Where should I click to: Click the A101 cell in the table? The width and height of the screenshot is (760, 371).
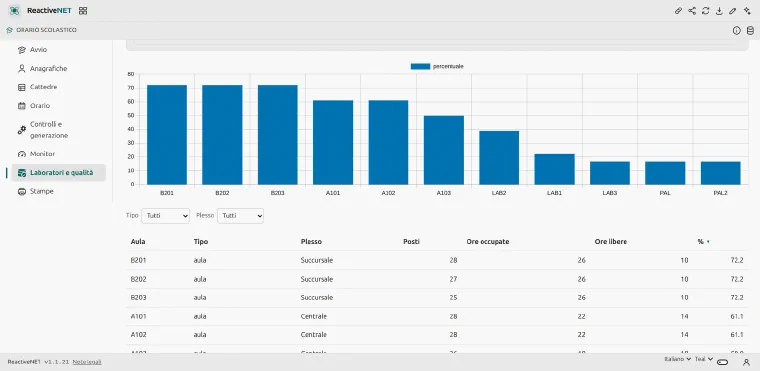coord(139,316)
